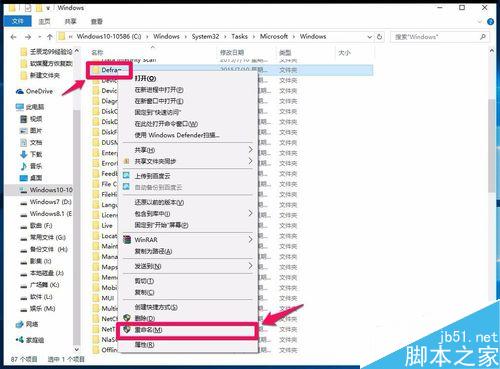Go up one folder level

(x=50, y=37)
